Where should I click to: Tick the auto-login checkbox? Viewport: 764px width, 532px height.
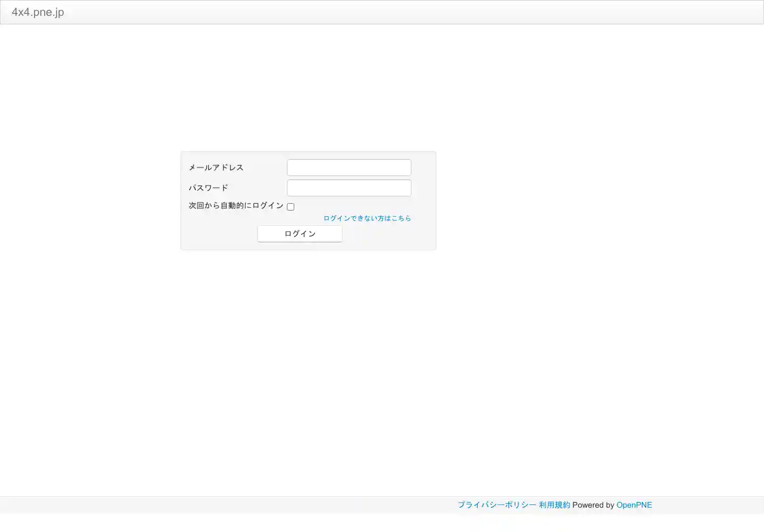coord(290,207)
